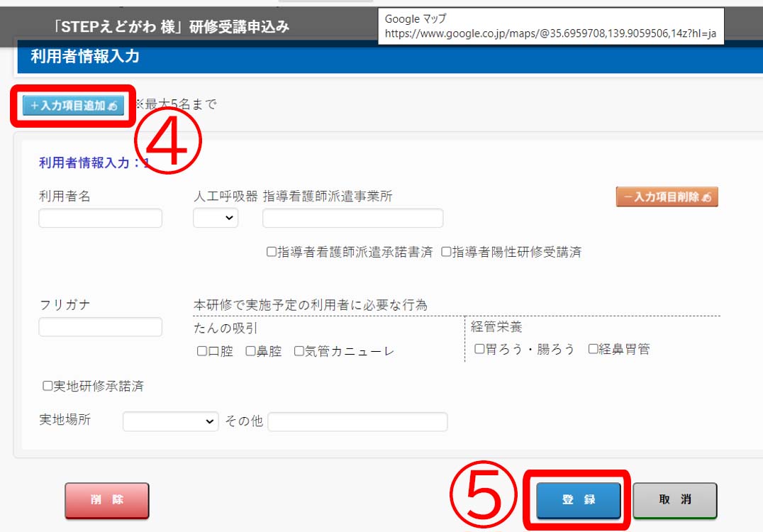This screenshot has height=532, width=763.
Task: Open the 人工呼吸器 dropdown
Action: coord(216,218)
